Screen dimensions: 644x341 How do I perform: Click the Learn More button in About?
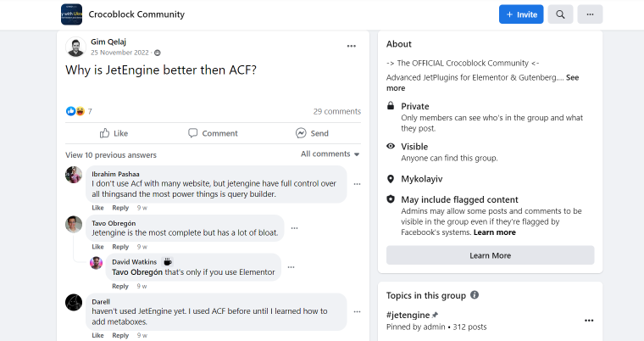[490, 255]
